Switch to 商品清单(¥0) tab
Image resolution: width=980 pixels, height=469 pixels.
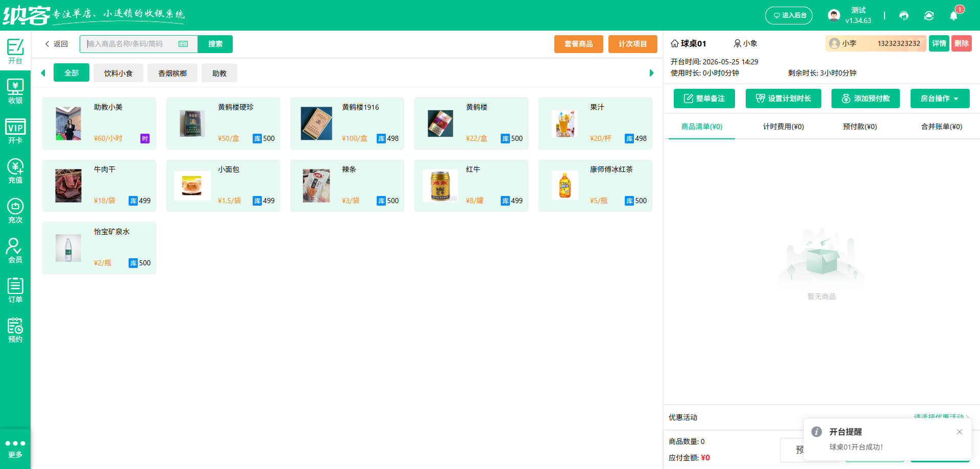click(x=702, y=127)
